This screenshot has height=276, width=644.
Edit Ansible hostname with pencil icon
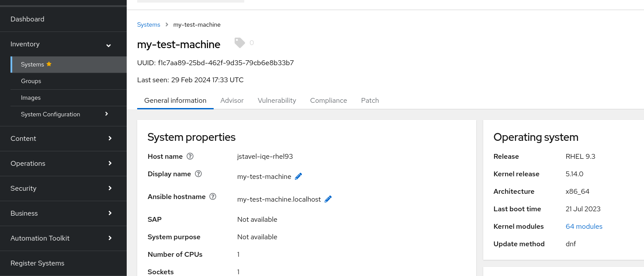[328, 199]
